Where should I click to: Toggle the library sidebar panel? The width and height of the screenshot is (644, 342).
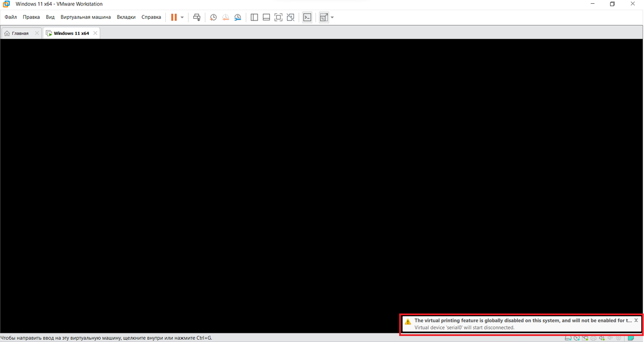(254, 17)
